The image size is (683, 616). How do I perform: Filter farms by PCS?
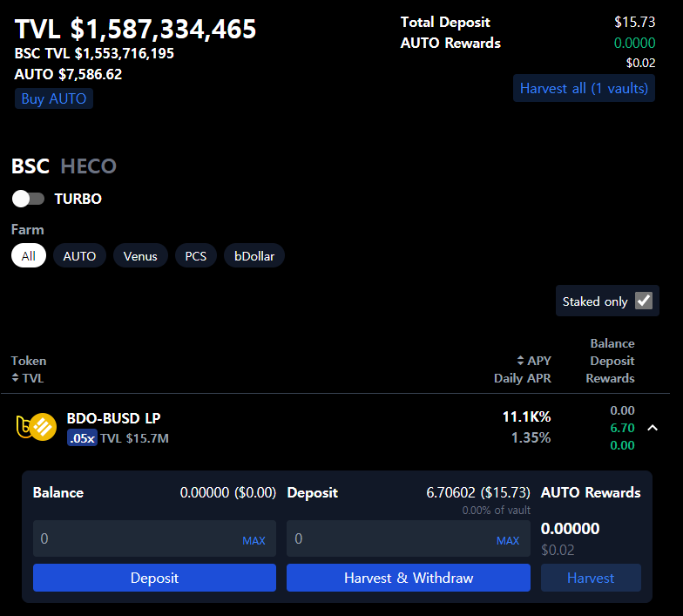(195, 256)
